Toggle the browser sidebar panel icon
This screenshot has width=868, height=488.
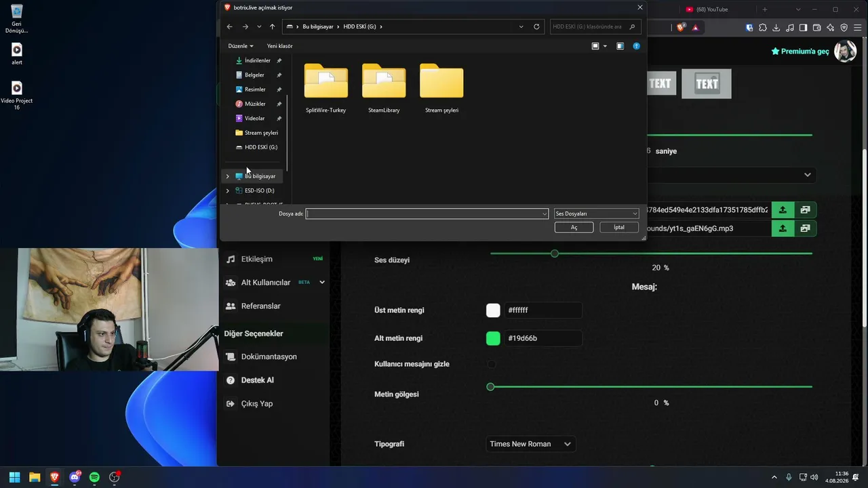[x=804, y=28]
